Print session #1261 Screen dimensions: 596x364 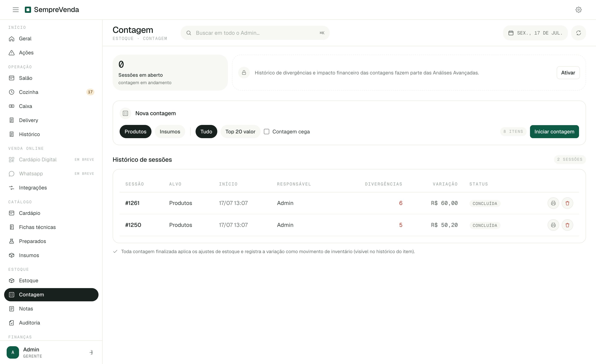pos(553,203)
